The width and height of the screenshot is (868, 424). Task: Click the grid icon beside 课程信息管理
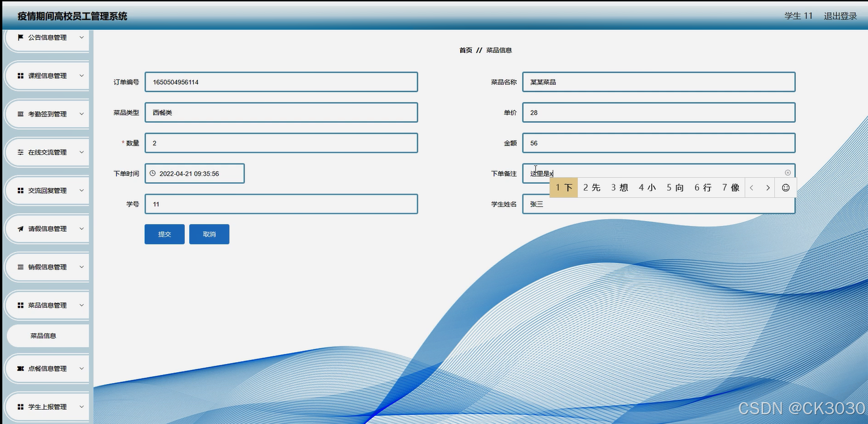pos(21,76)
